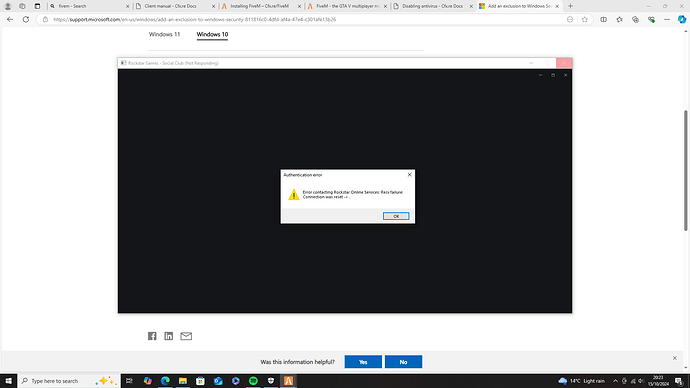Screen dimensions: 690x388
Task: Close the Authentication error dialog
Action: [x=409, y=175]
